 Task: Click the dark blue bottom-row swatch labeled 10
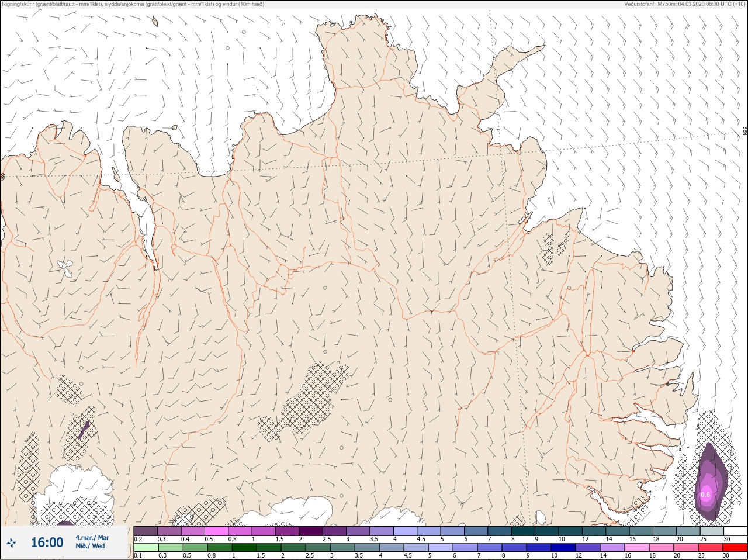tap(563, 548)
